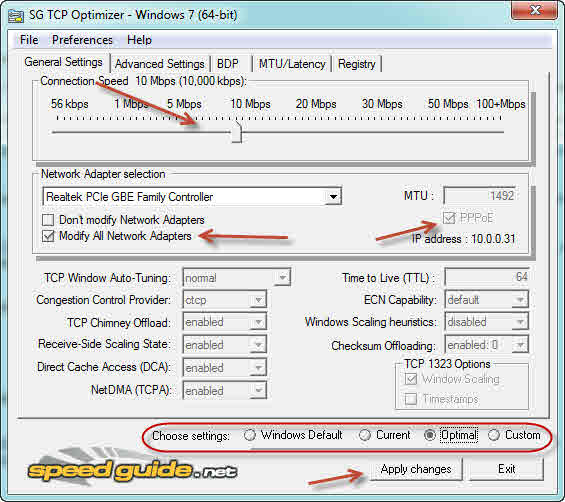
Task: Expand Receive-Side Scaling State dropdown
Action: 258,345
